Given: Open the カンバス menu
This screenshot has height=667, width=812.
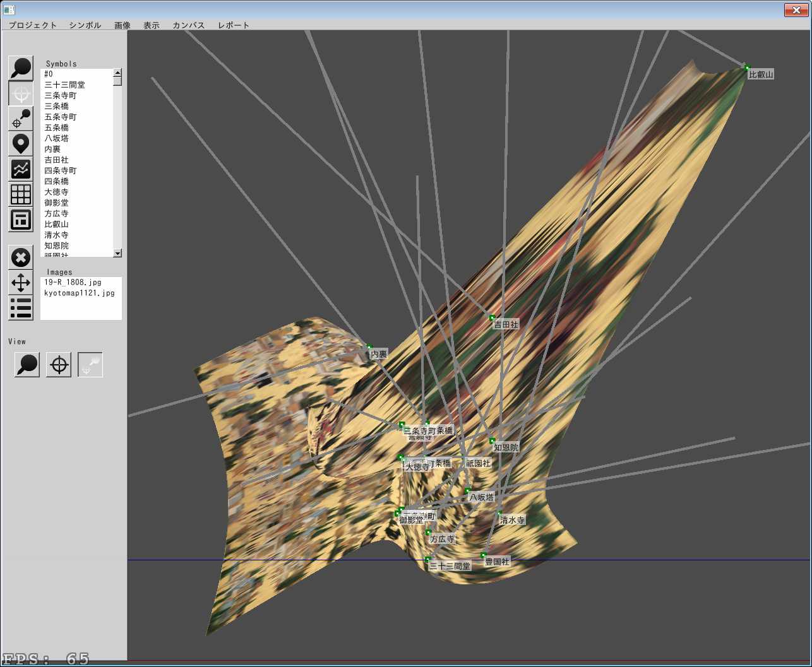Looking at the screenshot, I should point(189,25).
